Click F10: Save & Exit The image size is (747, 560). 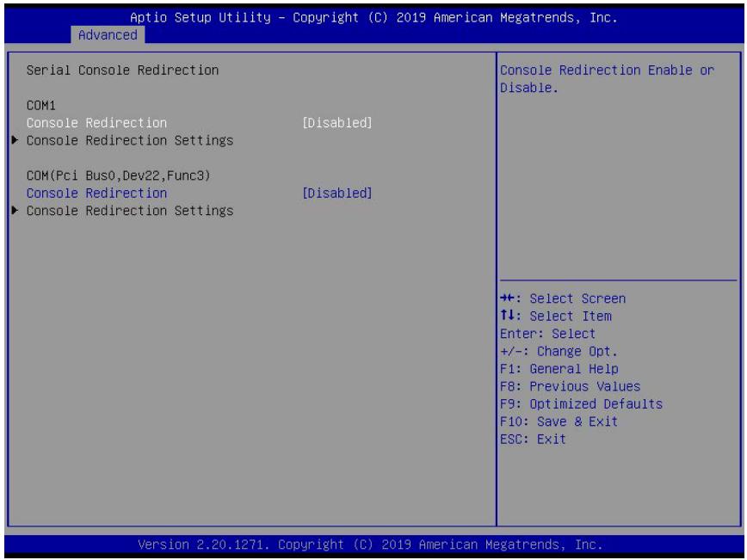559,422
